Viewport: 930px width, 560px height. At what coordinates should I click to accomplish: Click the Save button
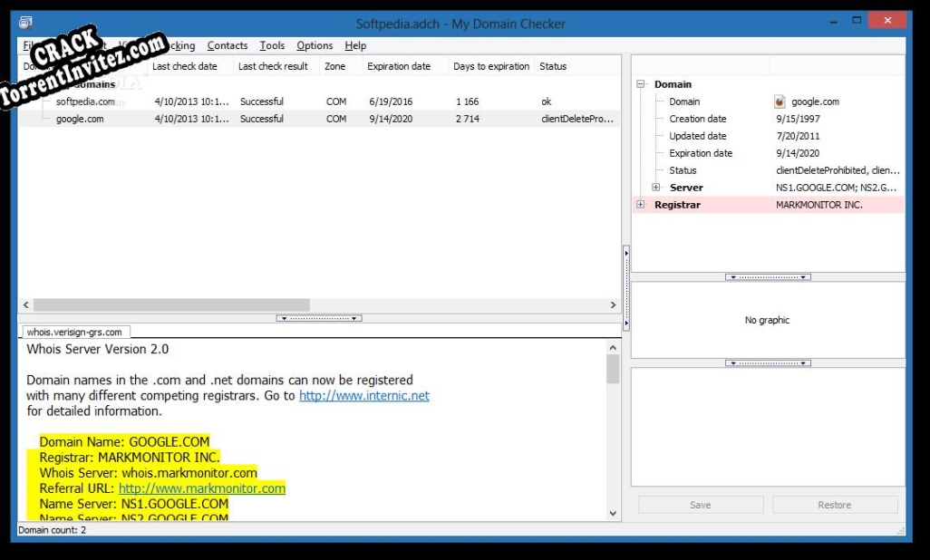click(699, 505)
